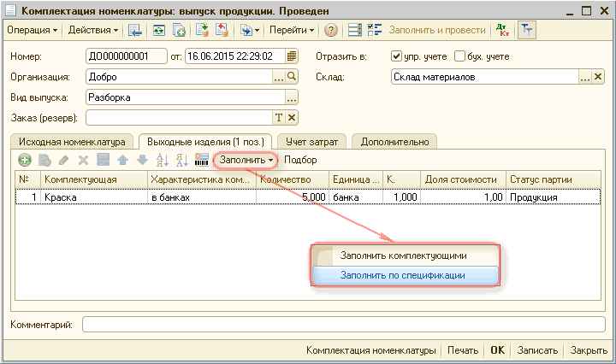
Task: Show Дт/Кт postings icon
Action: pyautogui.click(x=502, y=30)
